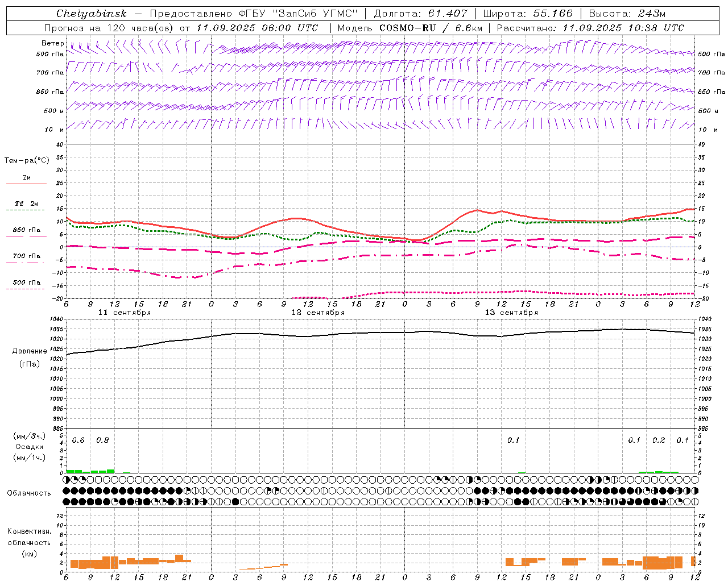Select the "Модель COSMO-RU / 6.6км" entry
The width and height of the screenshot is (728, 582).
point(410,28)
